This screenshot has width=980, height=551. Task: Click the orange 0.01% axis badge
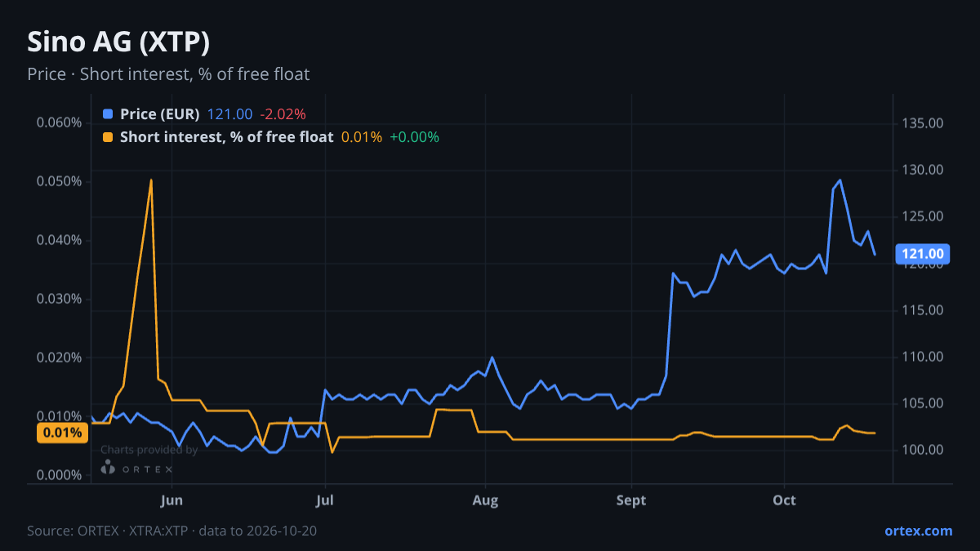click(x=63, y=433)
